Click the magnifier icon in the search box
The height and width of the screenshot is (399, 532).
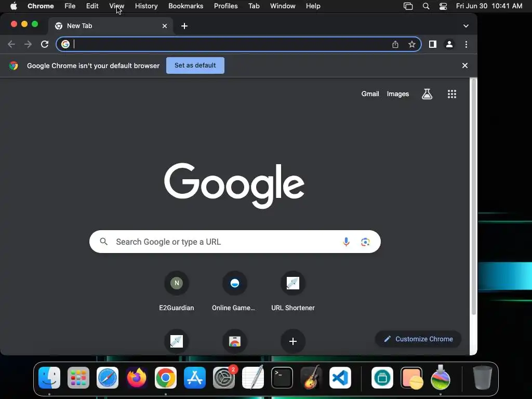click(x=104, y=242)
